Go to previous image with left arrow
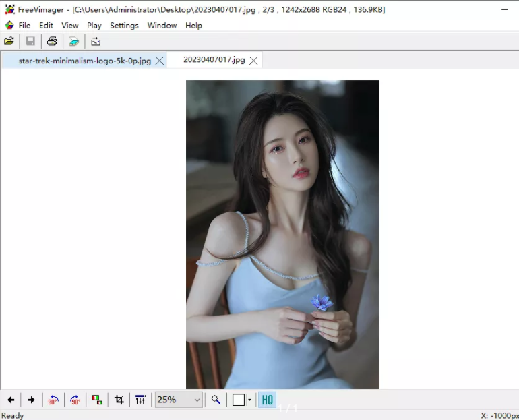 (11, 400)
